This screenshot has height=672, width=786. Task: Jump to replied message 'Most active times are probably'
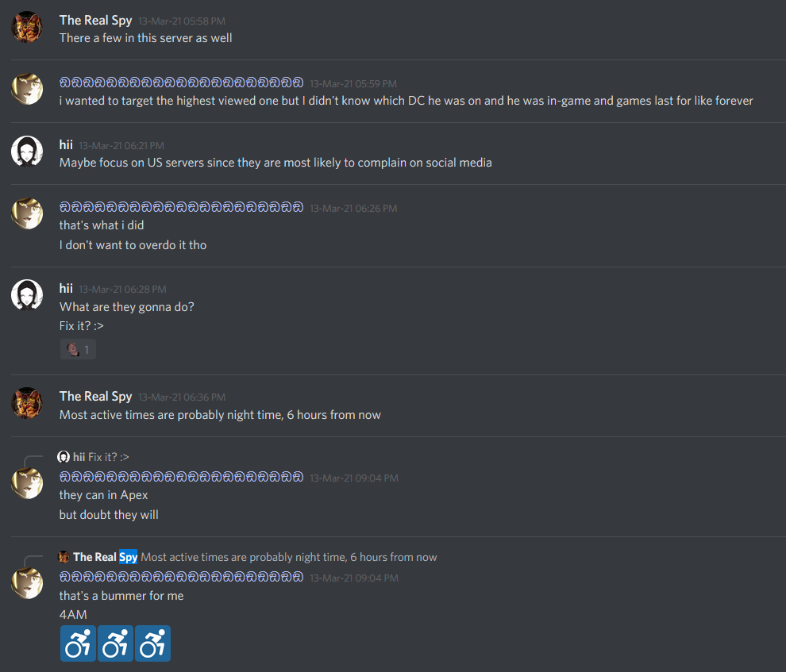(x=289, y=557)
